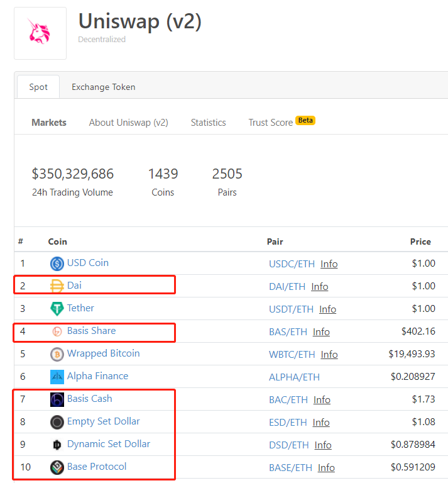
Task: Switch to the Spot tab
Action: coord(38,87)
